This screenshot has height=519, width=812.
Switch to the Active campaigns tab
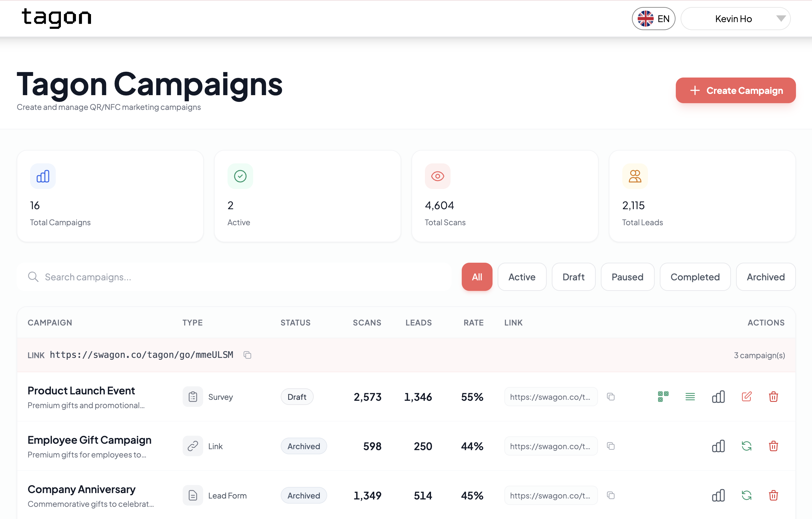pos(522,277)
